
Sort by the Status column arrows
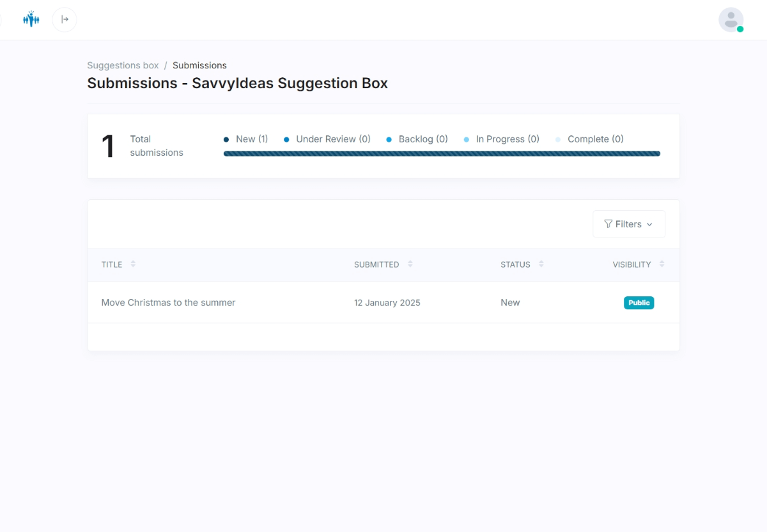pos(541,264)
